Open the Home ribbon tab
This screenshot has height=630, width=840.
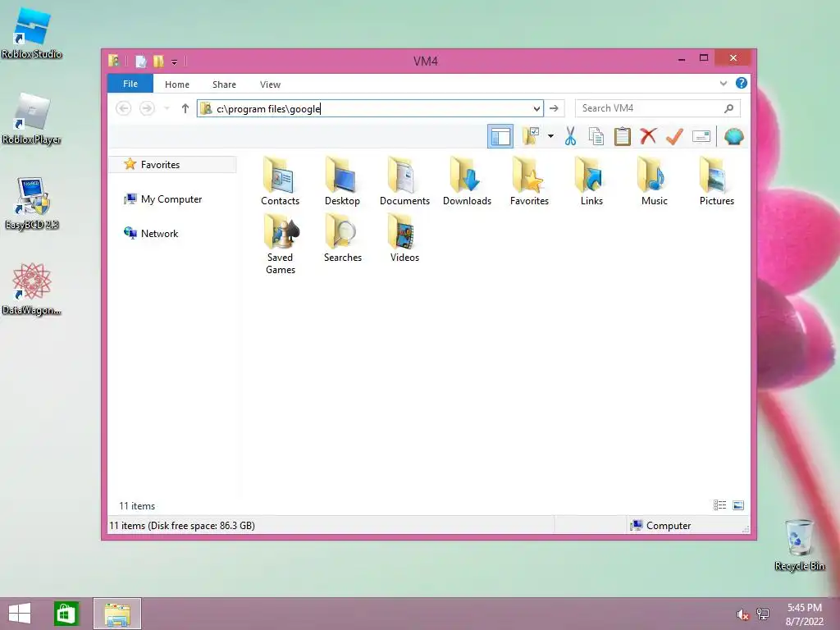(x=177, y=84)
